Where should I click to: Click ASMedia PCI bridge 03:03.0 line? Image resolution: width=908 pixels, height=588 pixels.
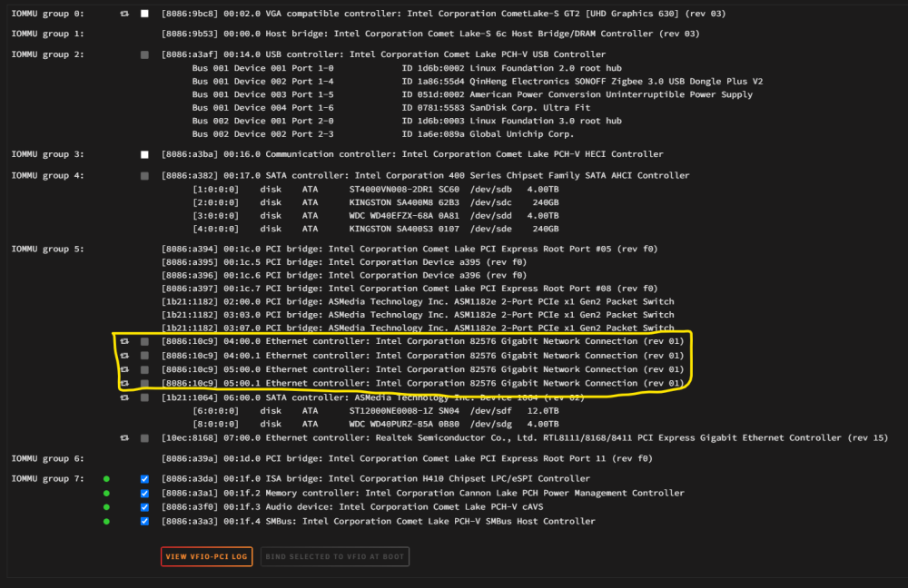click(418, 315)
